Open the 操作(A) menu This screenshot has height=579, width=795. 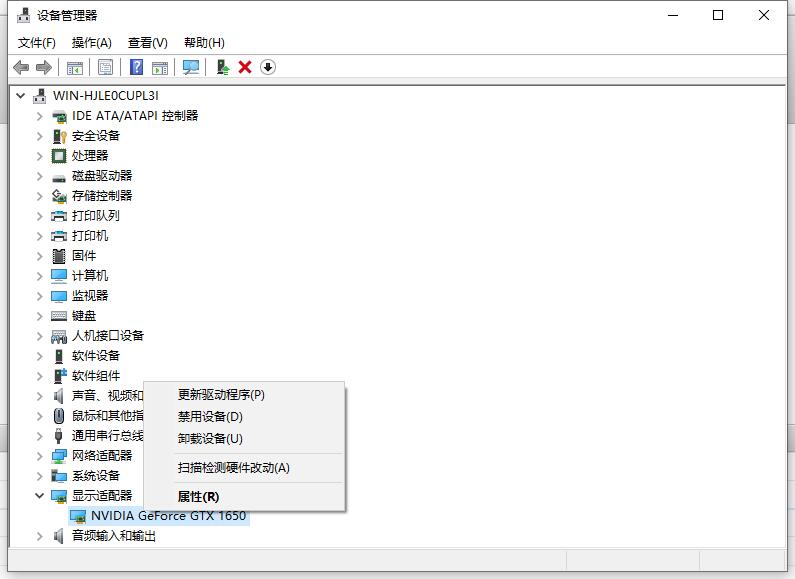point(91,42)
